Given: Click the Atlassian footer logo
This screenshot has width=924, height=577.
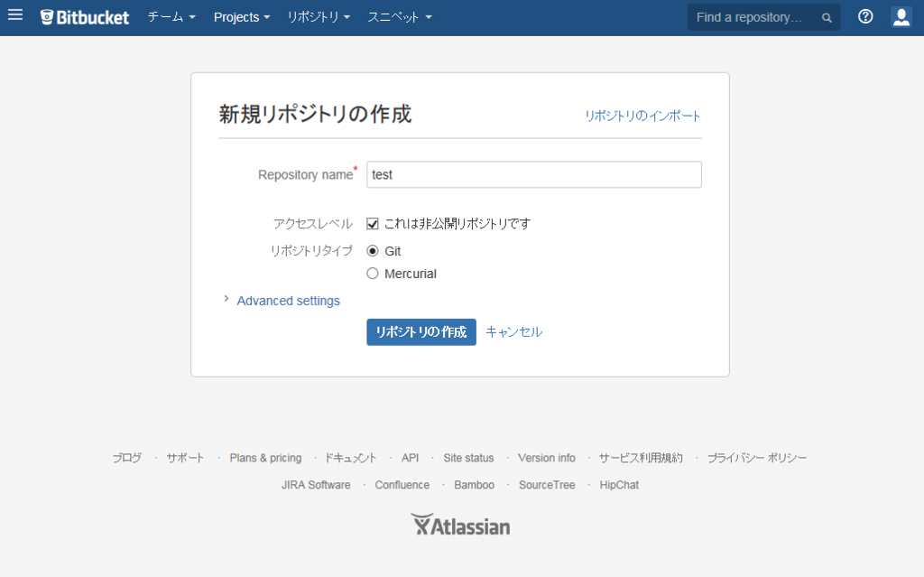Looking at the screenshot, I should click(x=460, y=525).
